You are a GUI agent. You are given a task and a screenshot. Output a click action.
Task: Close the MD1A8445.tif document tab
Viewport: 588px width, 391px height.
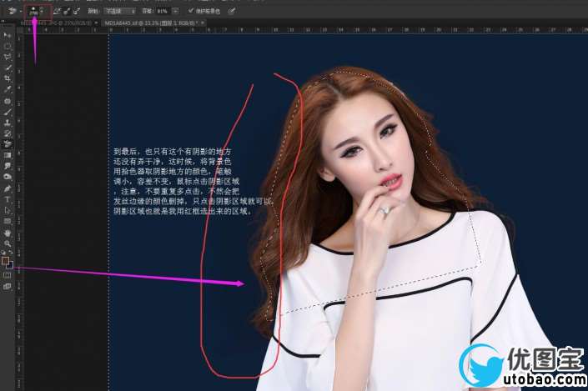203,23
